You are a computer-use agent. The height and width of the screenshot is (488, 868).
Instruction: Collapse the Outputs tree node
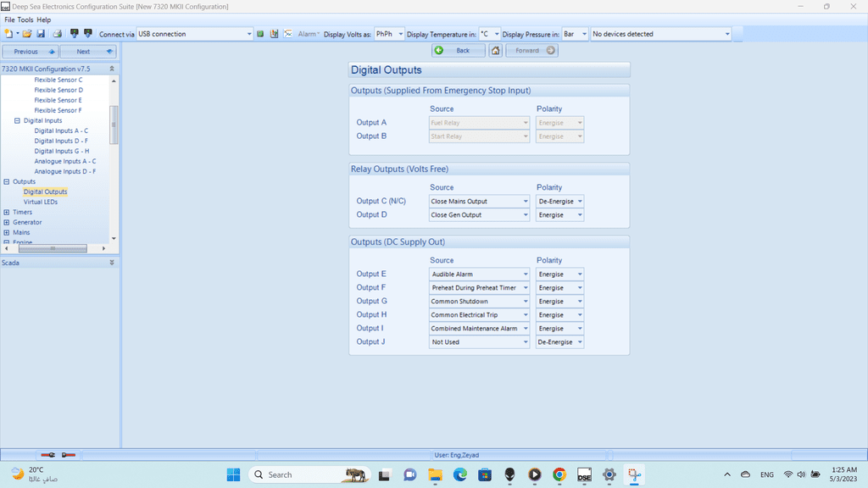click(7, 181)
